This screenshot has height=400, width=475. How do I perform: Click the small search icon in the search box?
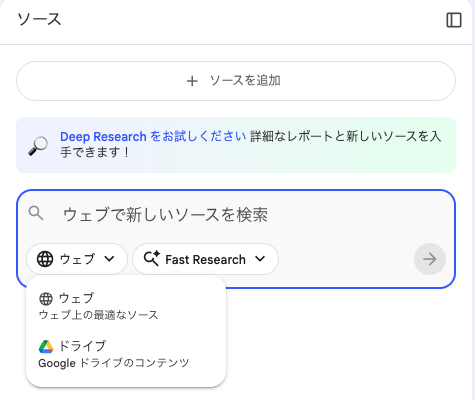pyautogui.click(x=36, y=213)
